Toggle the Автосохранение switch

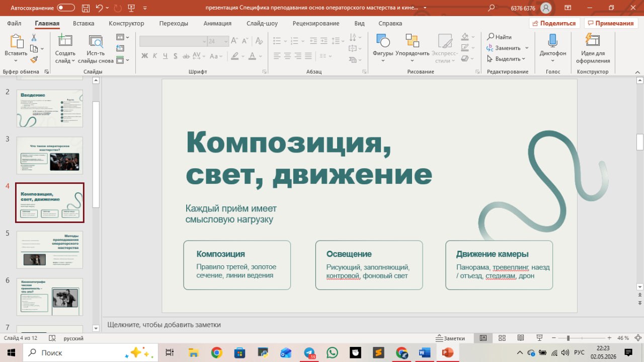[x=66, y=8]
